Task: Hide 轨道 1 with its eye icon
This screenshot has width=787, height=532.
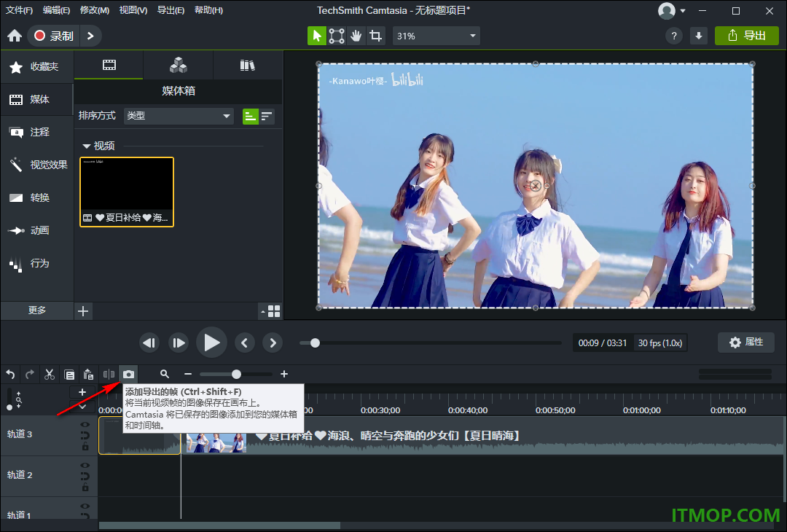Action: (85, 506)
